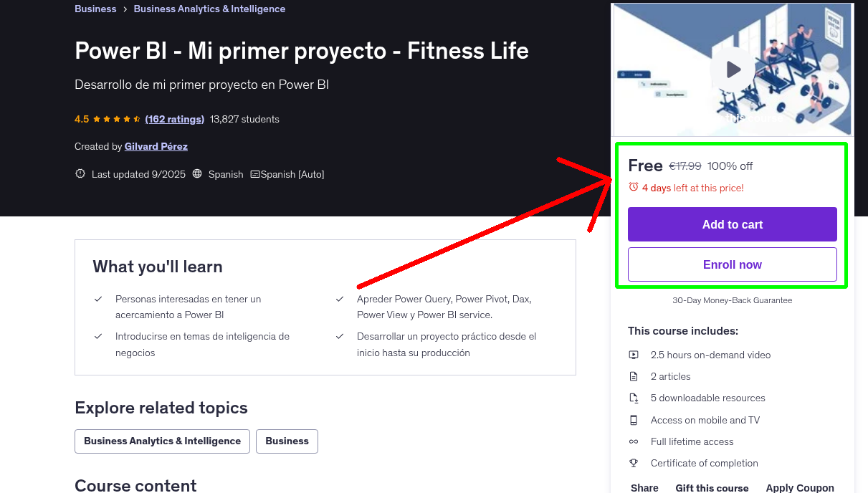Click Apply Coupon
868x493 pixels.
coord(800,487)
